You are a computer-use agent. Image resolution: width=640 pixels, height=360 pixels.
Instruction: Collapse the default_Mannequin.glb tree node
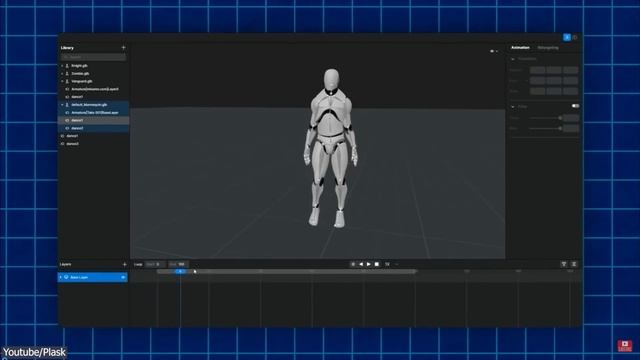click(62, 105)
